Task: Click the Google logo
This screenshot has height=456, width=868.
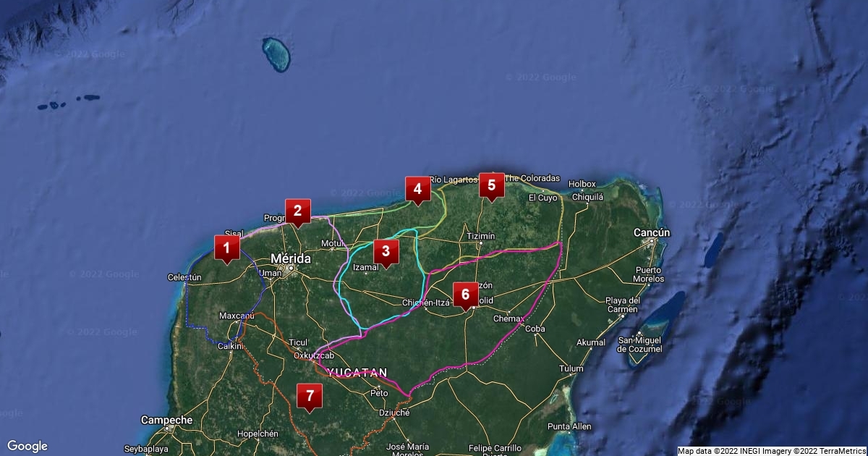Action: pos(27,446)
